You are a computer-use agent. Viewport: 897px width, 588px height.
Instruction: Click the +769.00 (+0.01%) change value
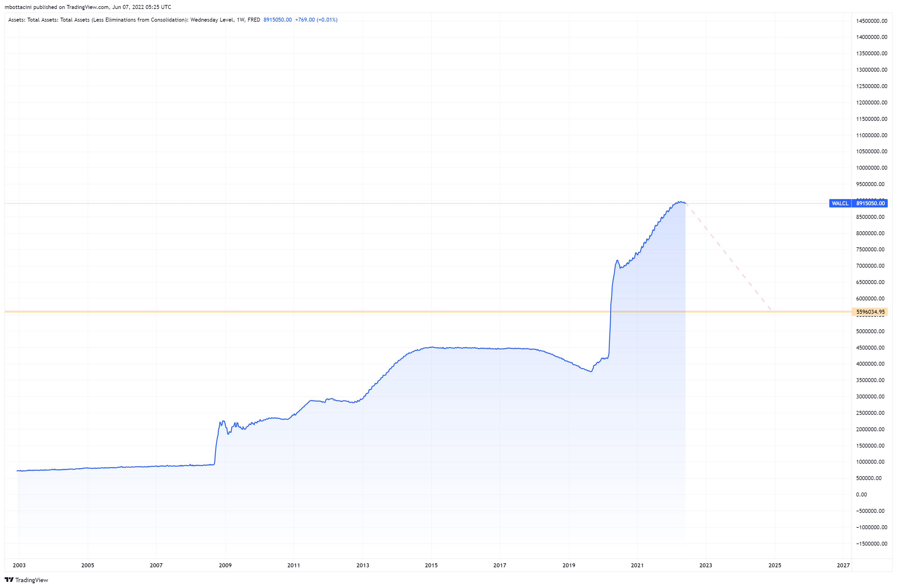(x=316, y=19)
